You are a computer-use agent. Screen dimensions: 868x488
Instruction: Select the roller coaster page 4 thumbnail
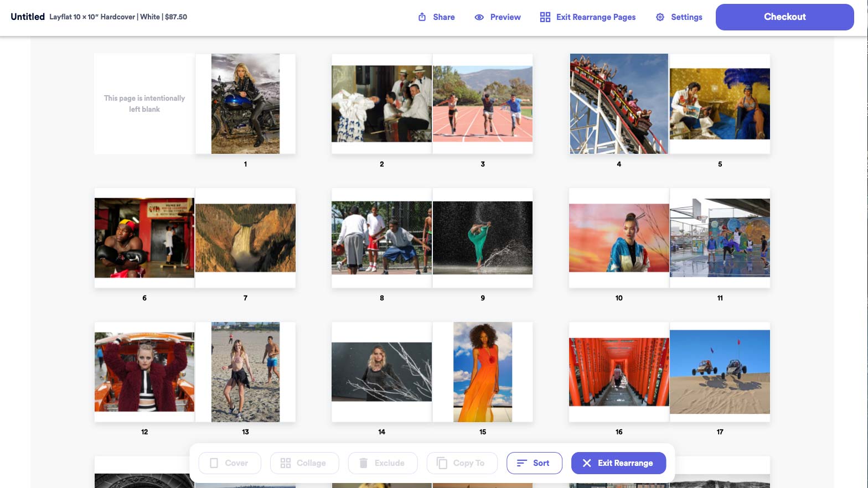[619, 103]
